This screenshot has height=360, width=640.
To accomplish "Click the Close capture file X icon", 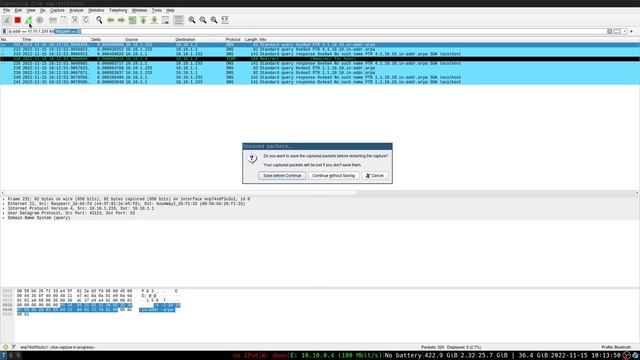I will tap(75, 20).
